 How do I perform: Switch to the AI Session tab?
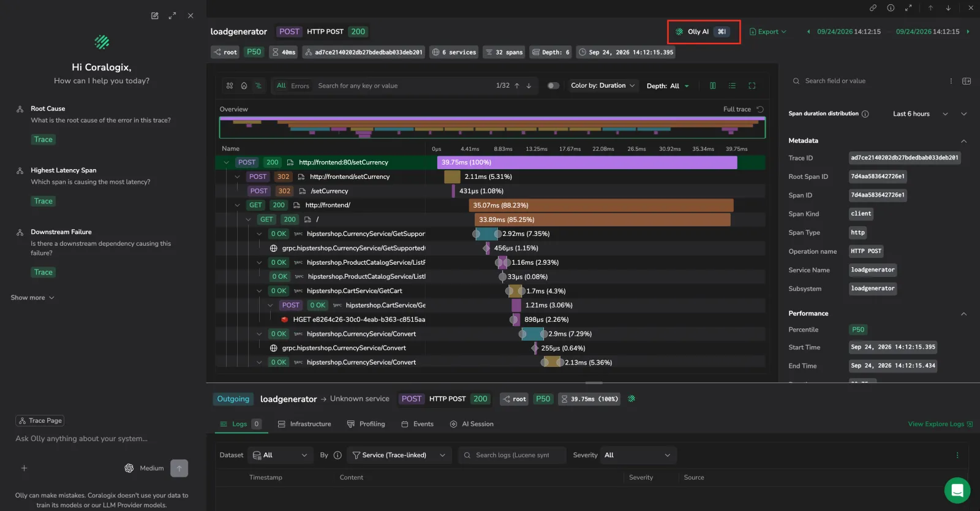coord(472,424)
